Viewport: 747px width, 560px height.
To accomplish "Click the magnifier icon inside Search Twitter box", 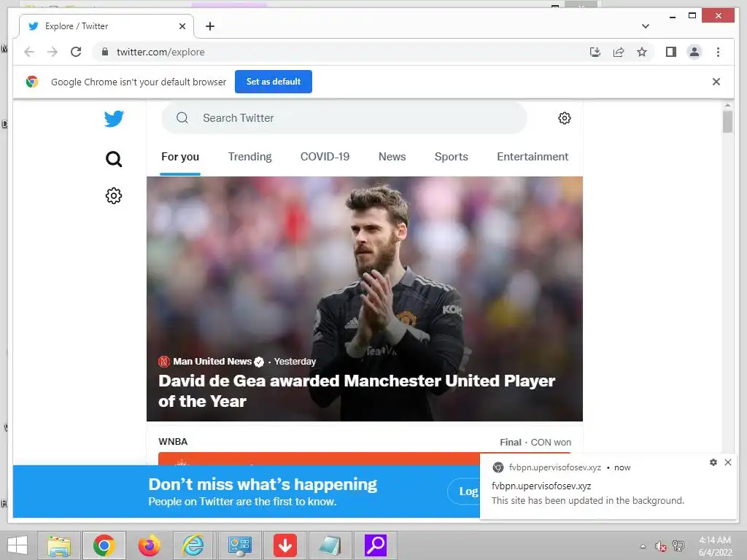I will pyautogui.click(x=182, y=117).
